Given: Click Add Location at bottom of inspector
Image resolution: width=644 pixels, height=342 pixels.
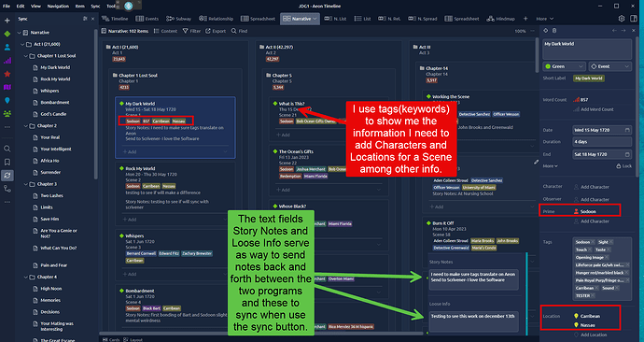Looking at the screenshot, I should pos(591,335).
